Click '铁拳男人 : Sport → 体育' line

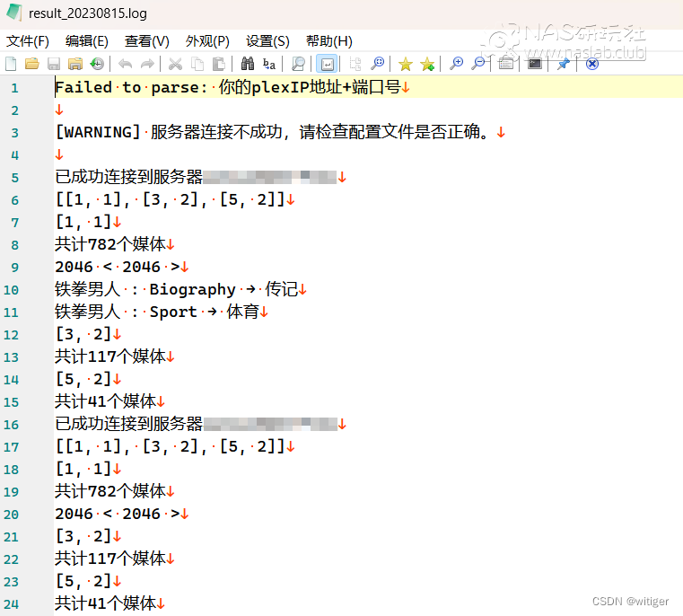tap(157, 312)
